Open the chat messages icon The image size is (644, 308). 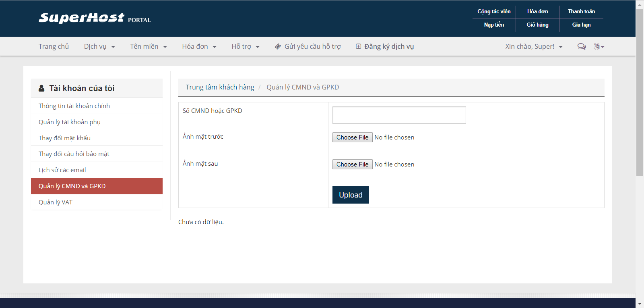click(582, 46)
